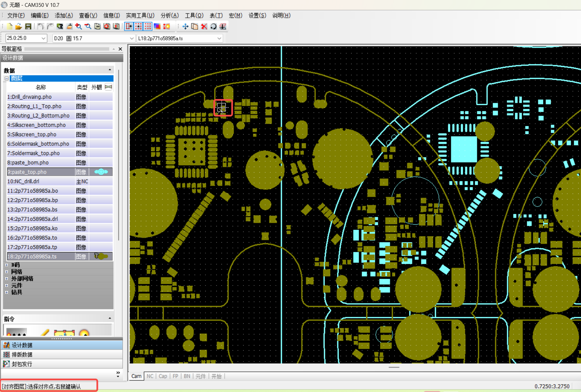This screenshot has height=392, width=581.
Task: Click the toolbar icon right of the red circle icon
Action: click(x=116, y=26)
